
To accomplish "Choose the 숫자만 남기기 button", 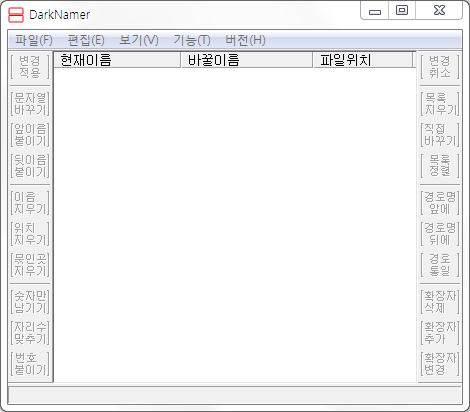I will pos(30,302).
